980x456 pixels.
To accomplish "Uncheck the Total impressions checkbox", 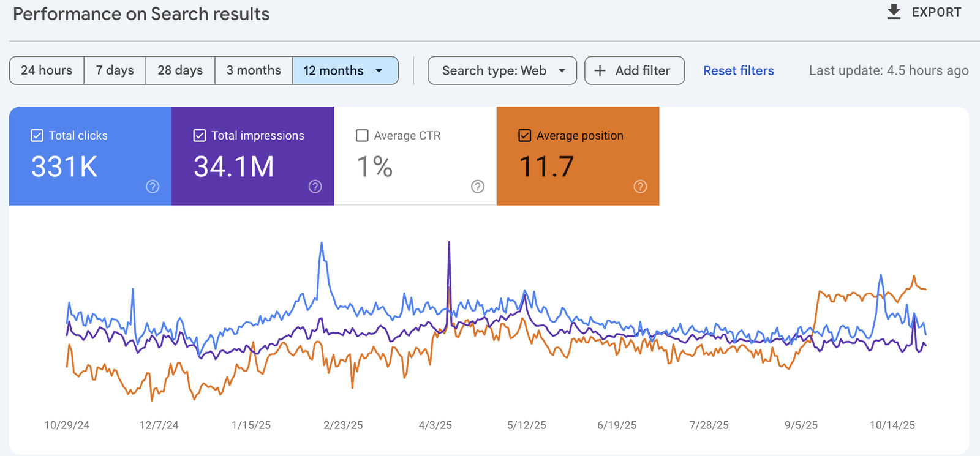I will point(200,136).
